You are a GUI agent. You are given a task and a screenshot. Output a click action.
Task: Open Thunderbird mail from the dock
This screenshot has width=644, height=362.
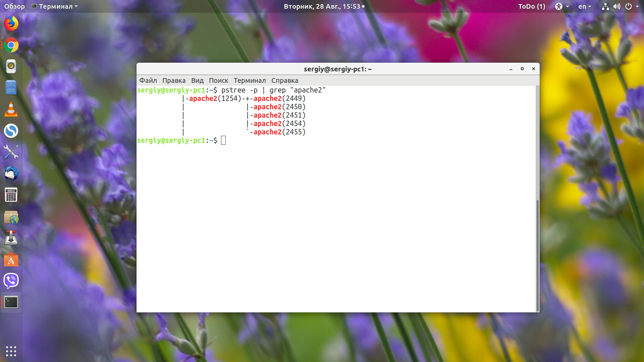point(11,174)
